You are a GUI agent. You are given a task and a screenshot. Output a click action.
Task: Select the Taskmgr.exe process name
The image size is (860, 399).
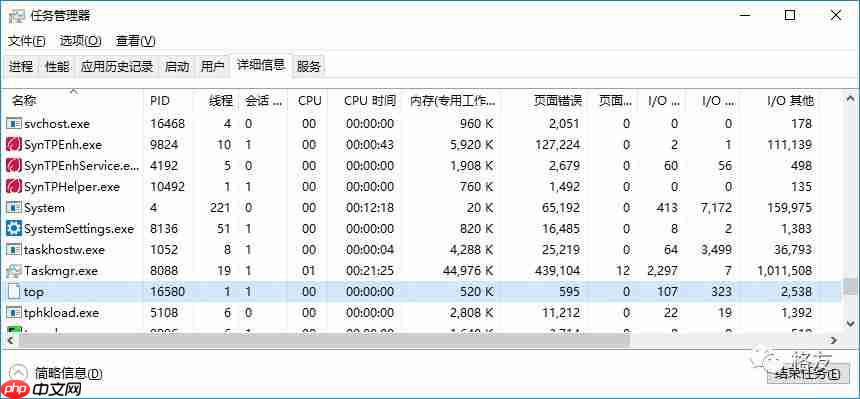60,271
